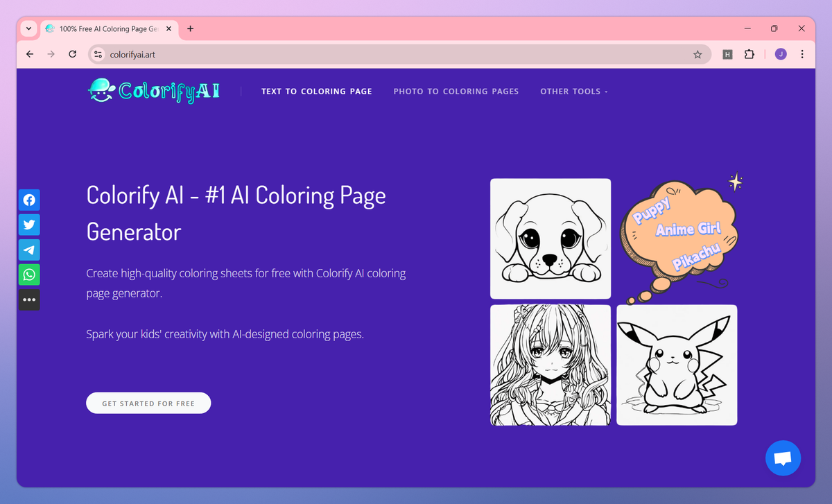View site information icon

[98, 54]
